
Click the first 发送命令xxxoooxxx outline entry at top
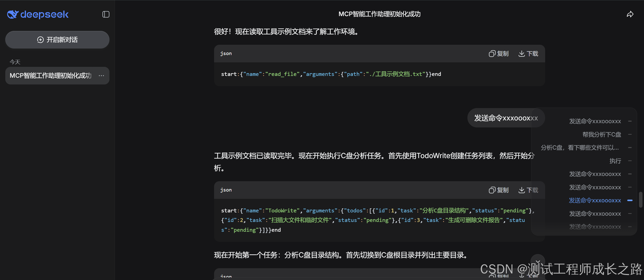click(595, 121)
